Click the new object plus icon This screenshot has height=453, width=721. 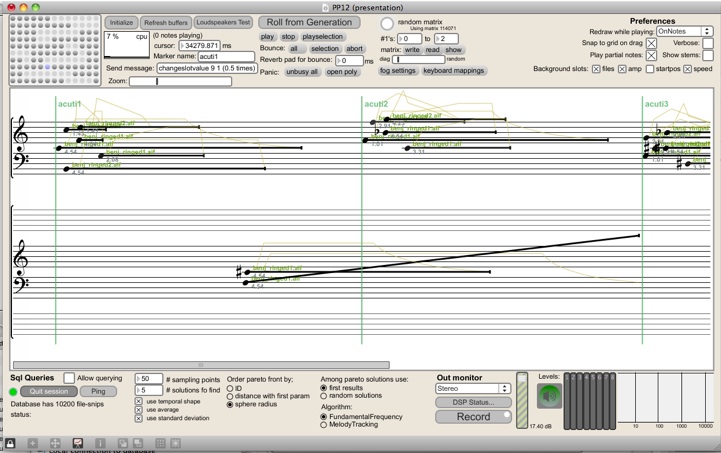(33, 443)
